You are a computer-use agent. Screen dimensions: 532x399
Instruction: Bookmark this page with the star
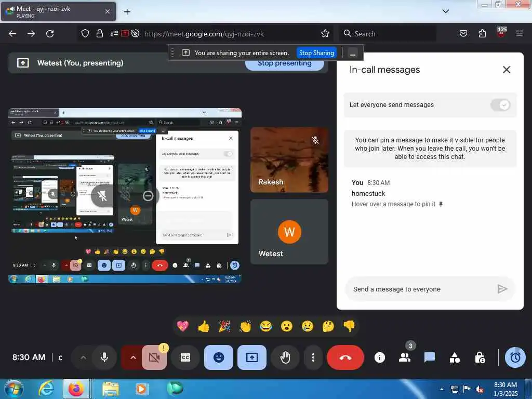point(325,34)
